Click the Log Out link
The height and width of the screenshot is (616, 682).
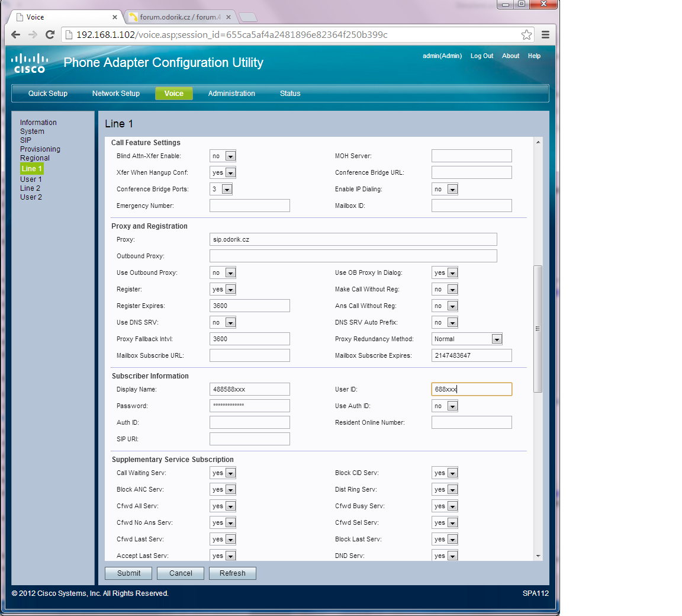481,56
